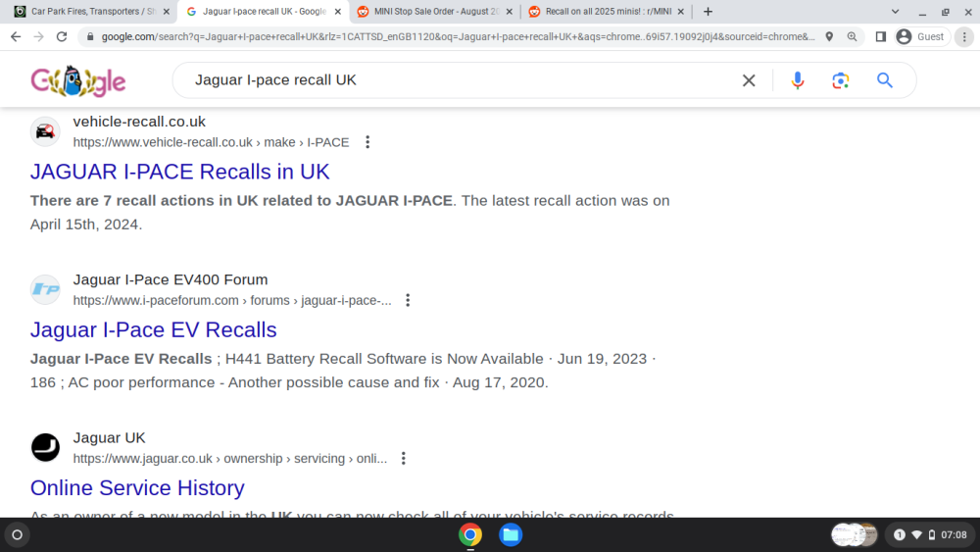Open Google Lens image search
The width and height of the screenshot is (980, 552).
(841, 80)
